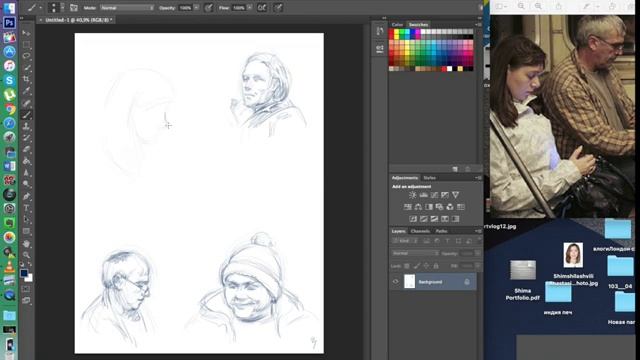Select the Move tool
Image resolution: width=640 pixels, height=360 pixels.
click(x=27, y=33)
